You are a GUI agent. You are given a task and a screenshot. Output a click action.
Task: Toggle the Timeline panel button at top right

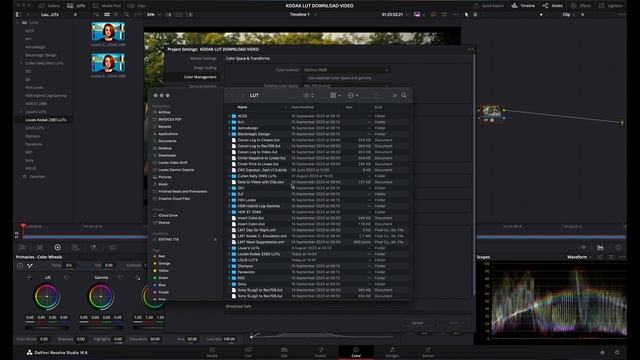[x=523, y=6]
